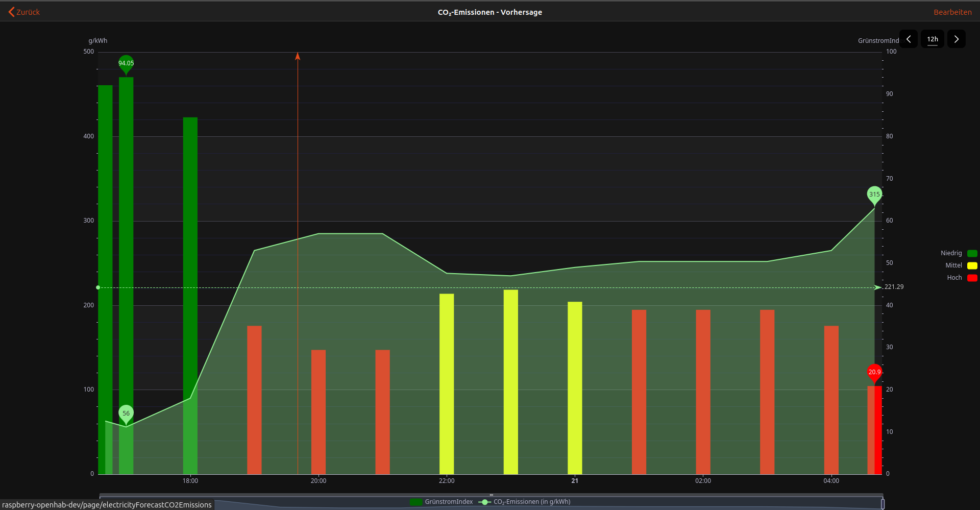Click the 315 maximum emission pin
The height and width of the screenshot is (510, 980).
(874, 194)
